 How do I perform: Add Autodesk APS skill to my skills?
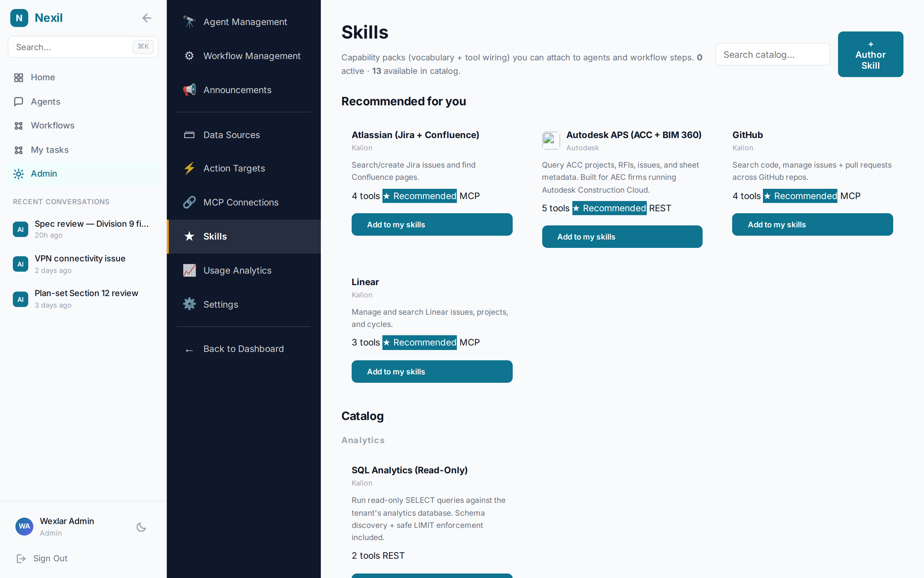[622, 237]
